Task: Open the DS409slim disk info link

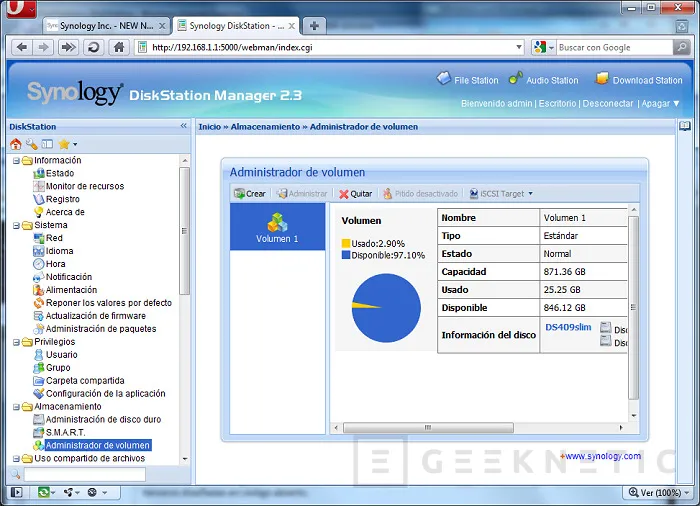Action: tap(568, 327)
